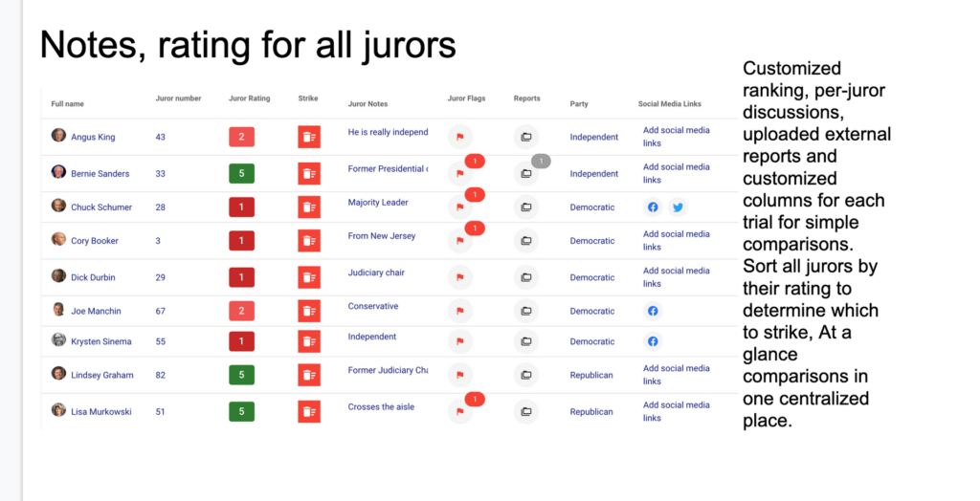Click the reports icon for Lisa Murkowski

click(526, 412)
